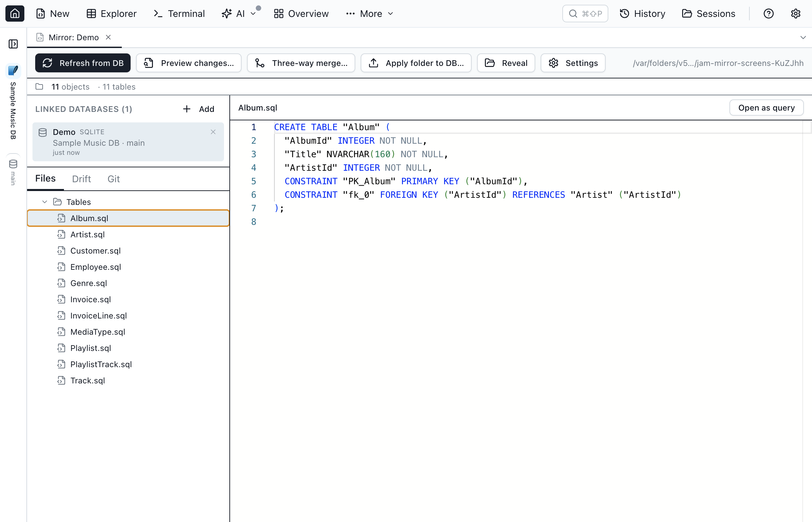Click the 11 tables count text

[x=119, y=87]
